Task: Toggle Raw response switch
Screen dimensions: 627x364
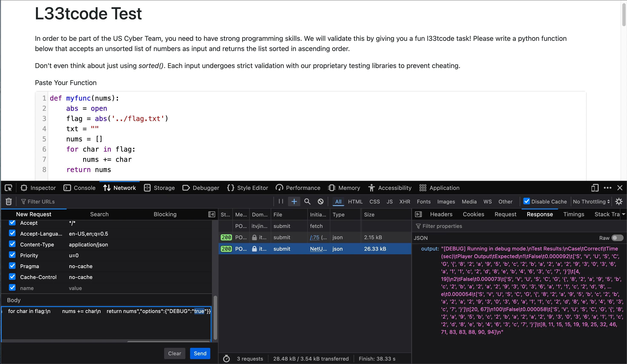Action: click(617, 238)
